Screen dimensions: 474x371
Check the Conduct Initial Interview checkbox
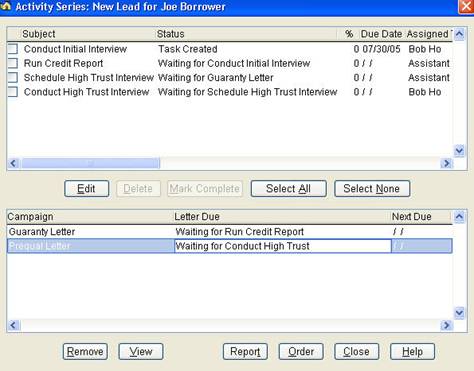pos(13,49)
